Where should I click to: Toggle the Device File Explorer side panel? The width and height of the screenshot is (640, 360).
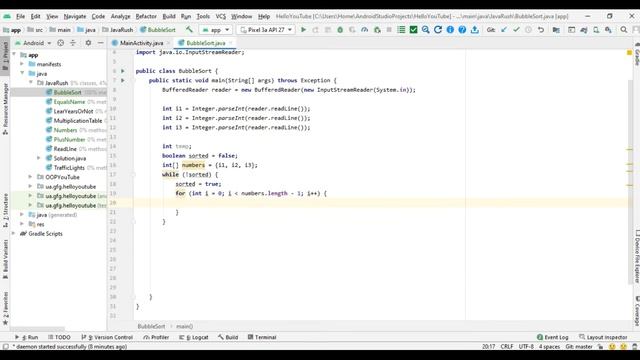(x=636, y=256)
